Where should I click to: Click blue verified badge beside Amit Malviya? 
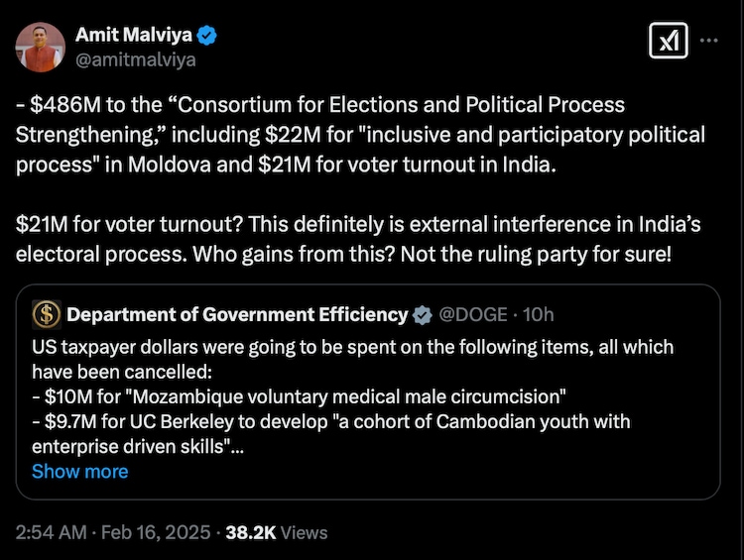pos(207,36)
